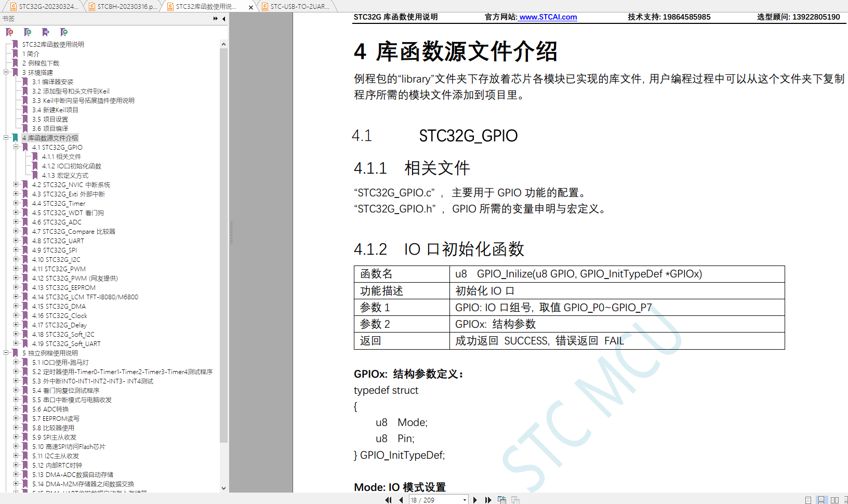Switch to continuous page layout
The height and width of the screenshot is (504, 848).
tap(822, 500)
